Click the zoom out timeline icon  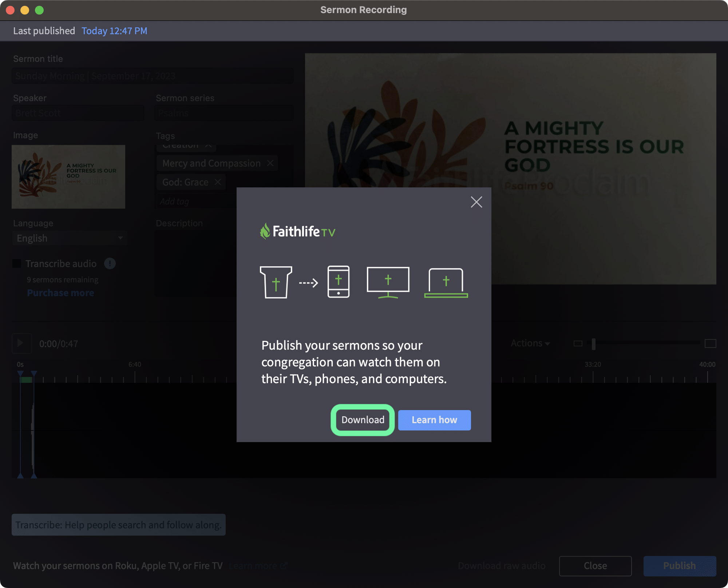pyautogui.click(x=578, y=343)
